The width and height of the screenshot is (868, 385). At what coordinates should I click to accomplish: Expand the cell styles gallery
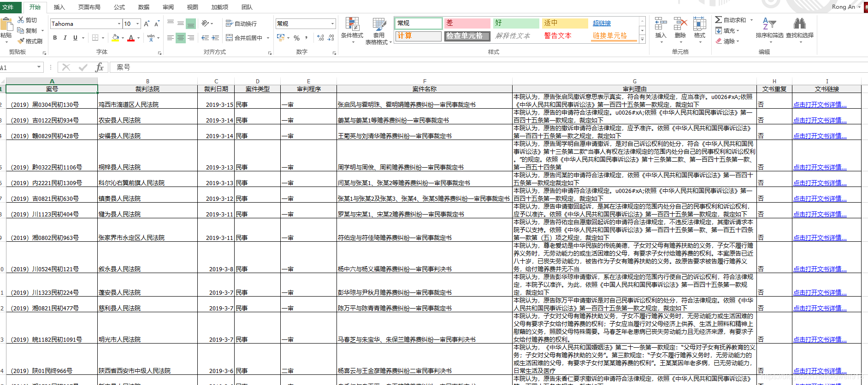(642, 40)
